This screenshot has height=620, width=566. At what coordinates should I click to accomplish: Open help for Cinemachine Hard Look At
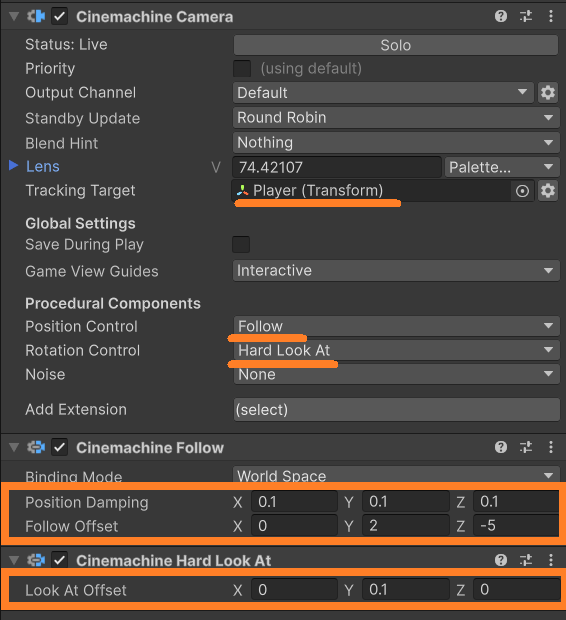click(x=501, y=560)
